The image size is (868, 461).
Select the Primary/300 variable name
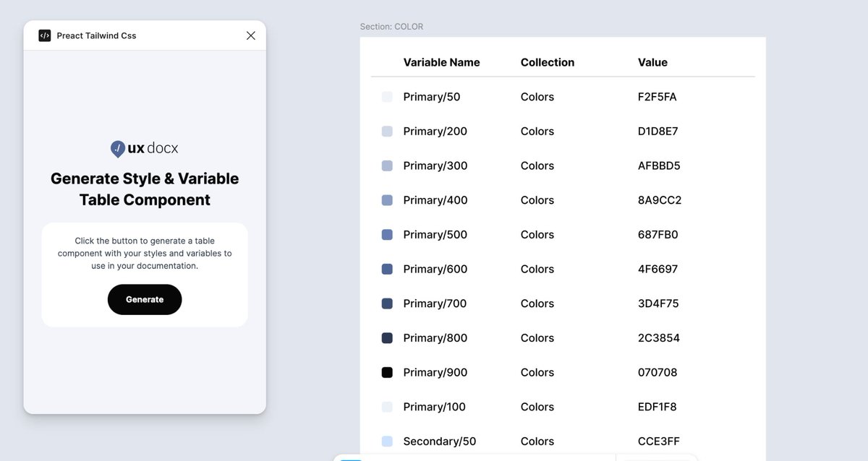coord(435,165)
